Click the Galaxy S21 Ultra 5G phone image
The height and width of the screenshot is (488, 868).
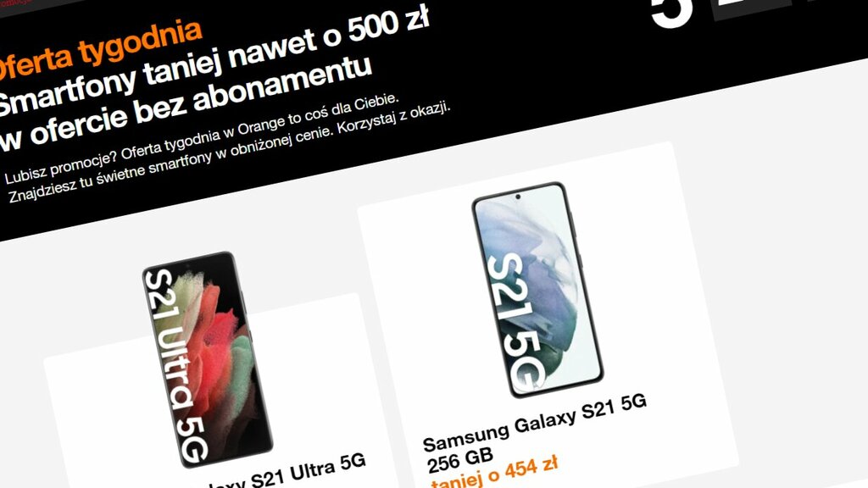click(x=207, y=359)
